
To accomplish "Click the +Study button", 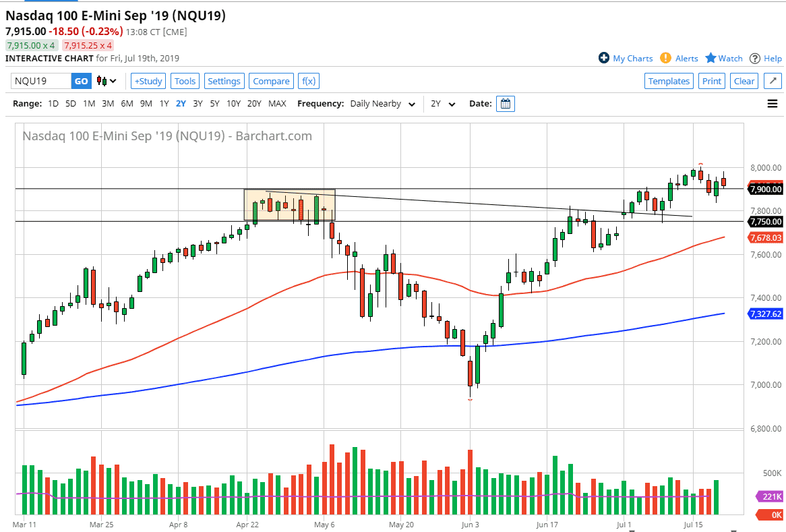I will point(148,81).
